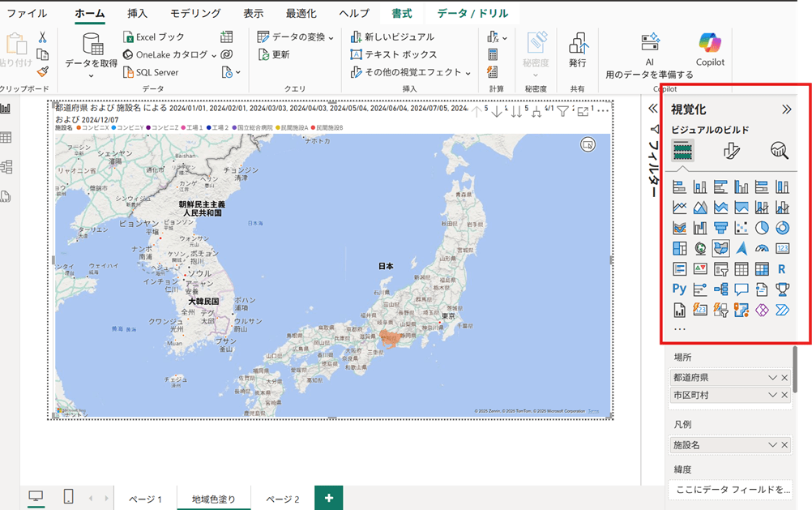This screenshot has width=812, height=510.
Task: Select the globe map visual
Action: click(700, 249)
